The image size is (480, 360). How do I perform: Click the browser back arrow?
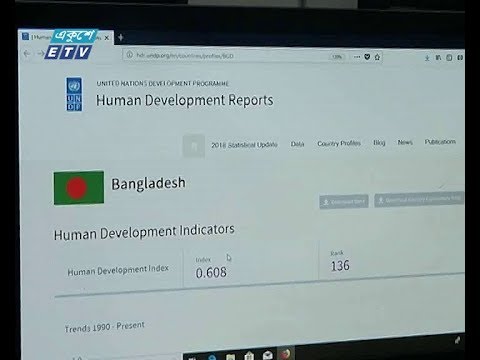coord(27,53)
